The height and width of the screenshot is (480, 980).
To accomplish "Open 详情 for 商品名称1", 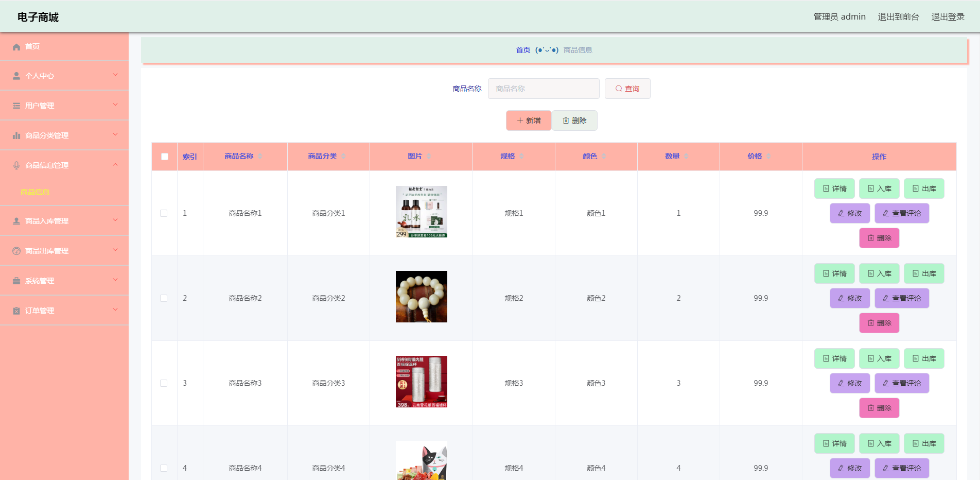I will 834,188.
